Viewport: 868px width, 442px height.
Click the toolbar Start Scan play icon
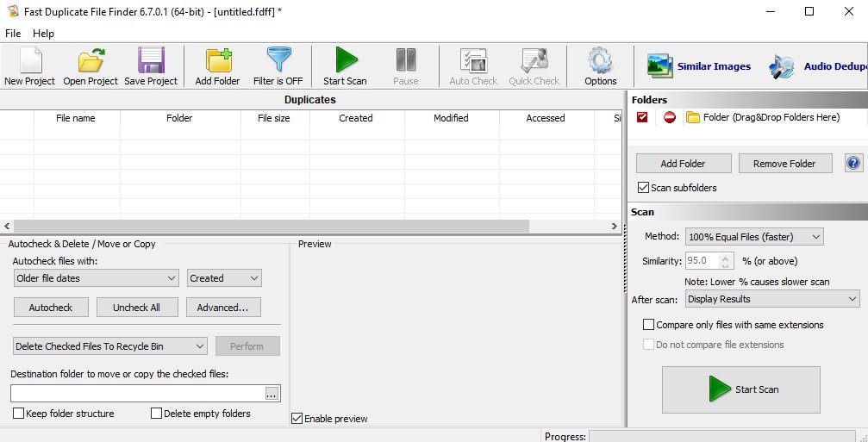[x=346, y=59]
